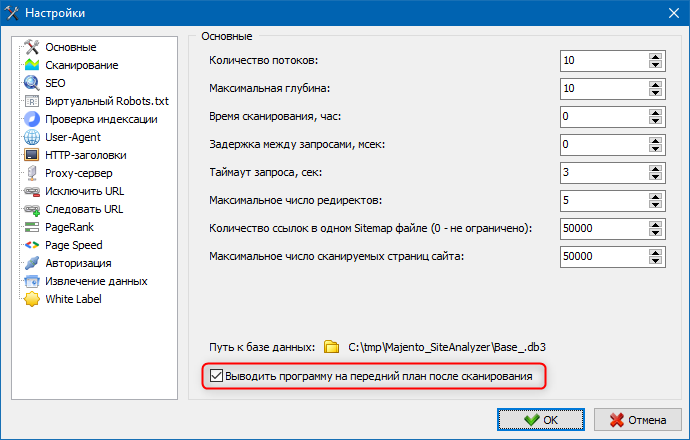Image resolution: width=690 pixels, height=440 pixels.
Task: Open database path folder icon
Action: click(x=331, y=347)
